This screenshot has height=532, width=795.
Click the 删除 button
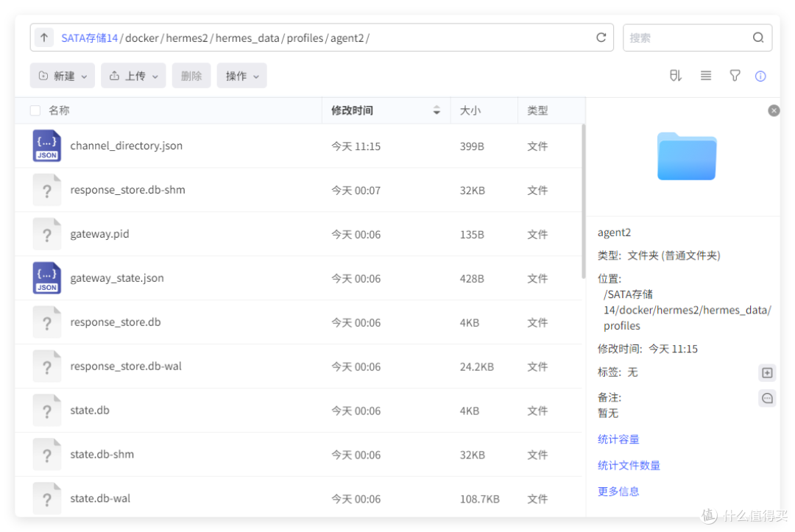coord(191,76)
